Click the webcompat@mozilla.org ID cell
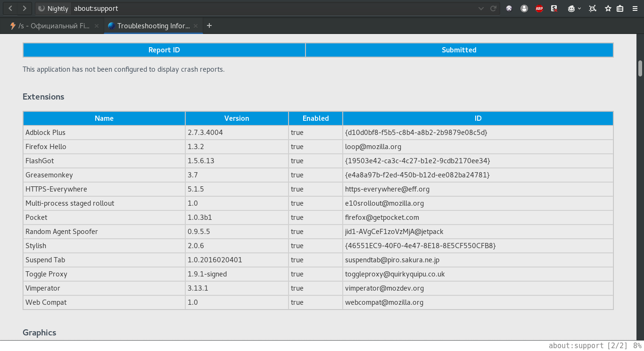Image resolution: width=644 pixels, height=351 pixels. (478, 302)
